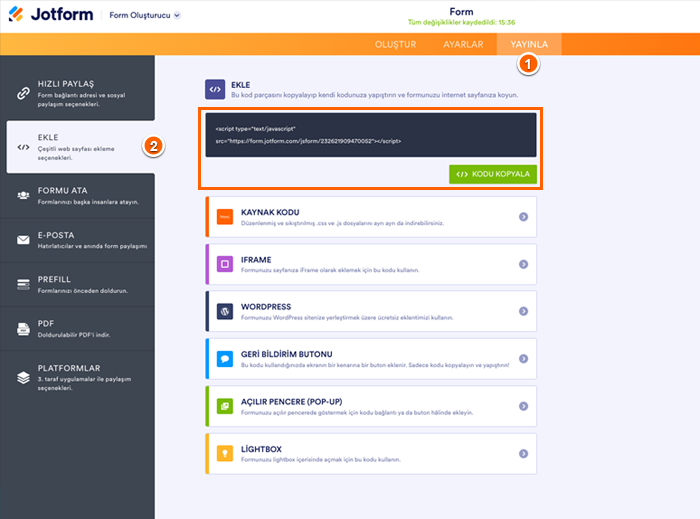Viewport: 700px width, 519px height.
Task: Open the KAYNAK KODU option
Action: [x=371, y=217]
